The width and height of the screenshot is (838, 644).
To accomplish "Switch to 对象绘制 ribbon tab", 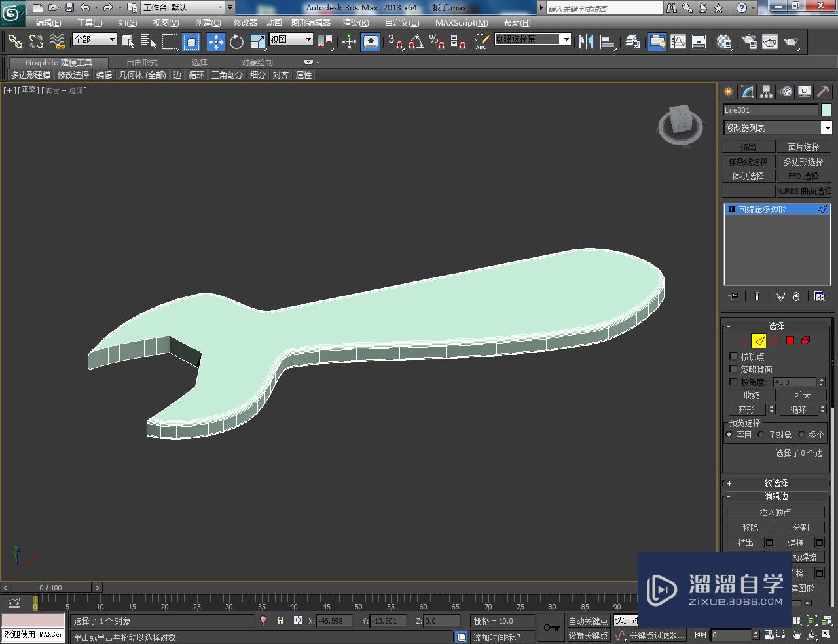I will click(257, 63).
